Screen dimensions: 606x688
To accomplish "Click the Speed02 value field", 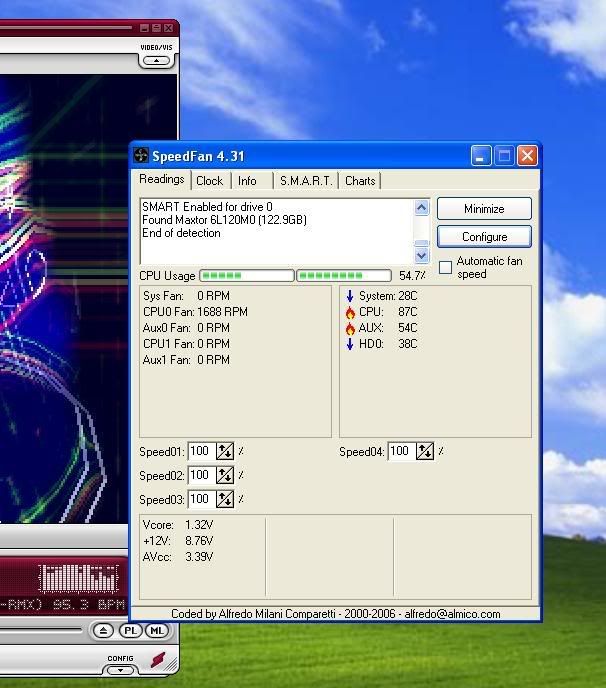I will 202,475.
